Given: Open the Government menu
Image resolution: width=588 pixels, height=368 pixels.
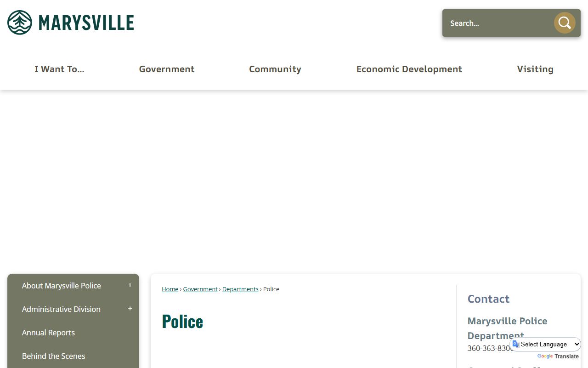Looking at the screenshot, I should [167, 69].
